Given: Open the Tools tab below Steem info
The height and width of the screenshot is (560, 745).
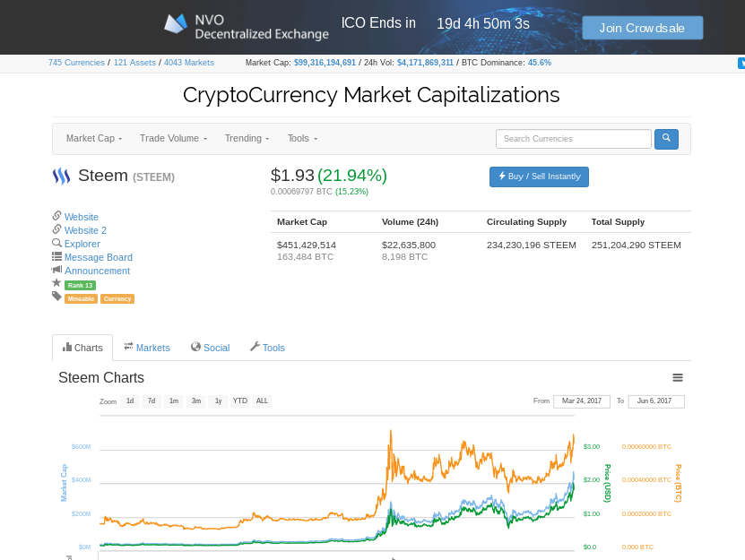Looking at the screenshot, I should coord(267,348).
